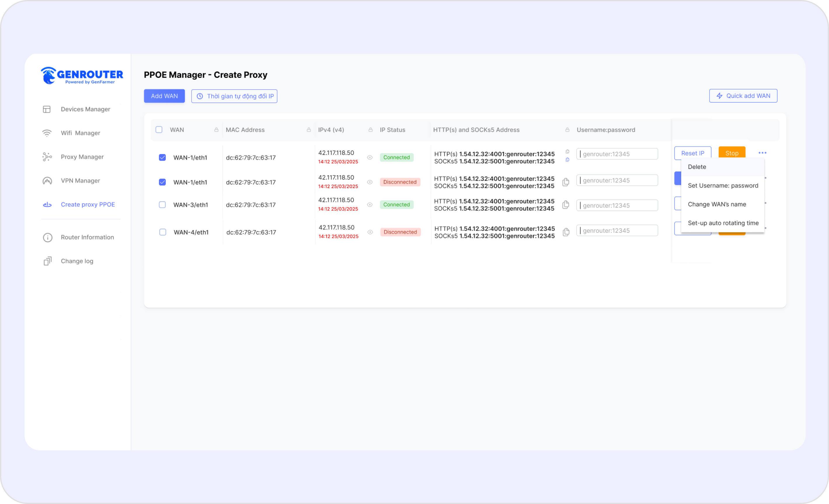This screenshot has width=829, height=504.
Task: Select the WAN-4/eth1 row checkbox
Action: click(162, 232)
